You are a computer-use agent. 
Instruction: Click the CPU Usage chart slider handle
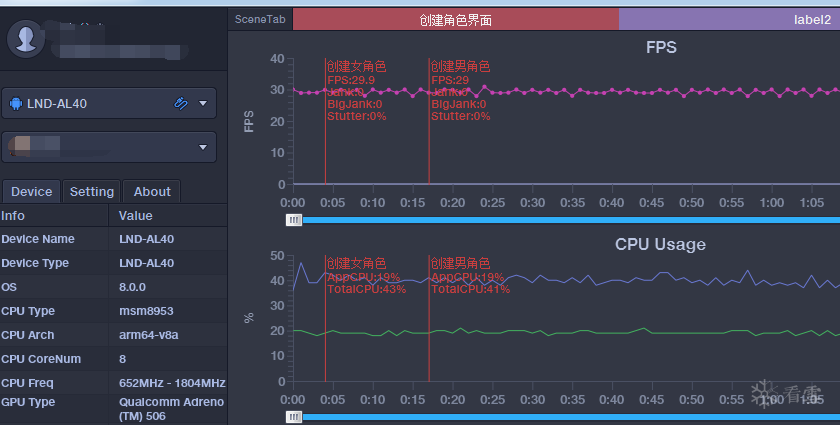pyautogui.click(x=294, y=416)
